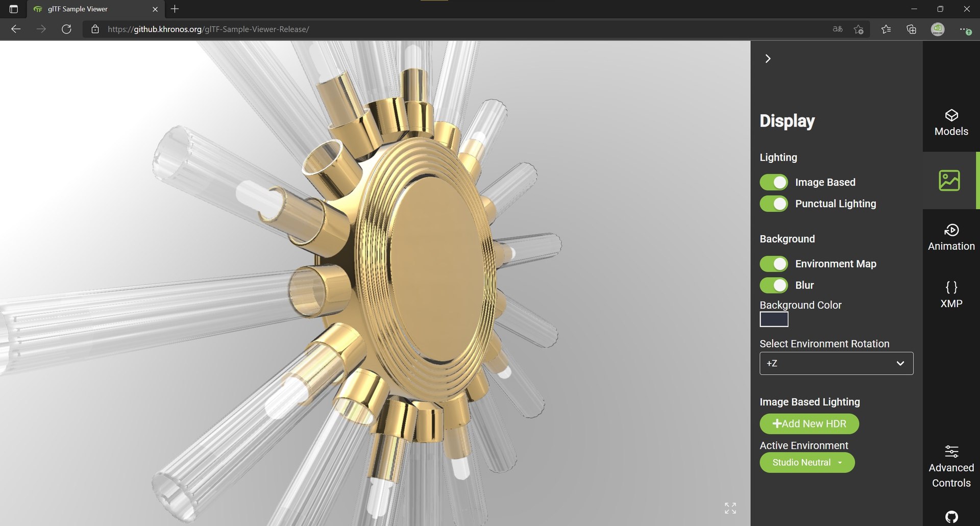Go back in browser history

click(x=16, y=29)
